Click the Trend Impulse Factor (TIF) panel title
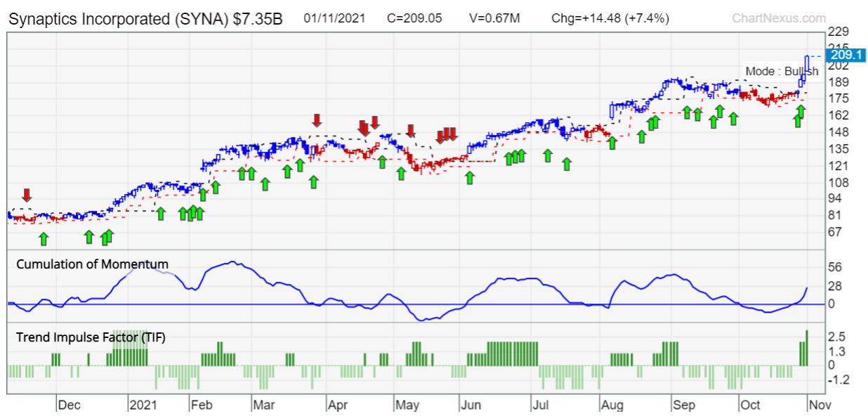The image size is (868, 416). pos(91,337)
